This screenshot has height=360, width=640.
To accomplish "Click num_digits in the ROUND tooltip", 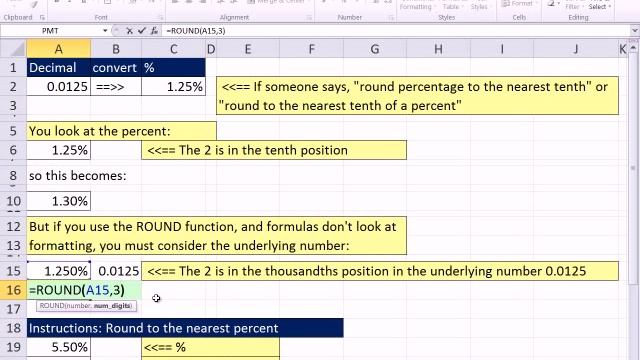I will (112, 306).
